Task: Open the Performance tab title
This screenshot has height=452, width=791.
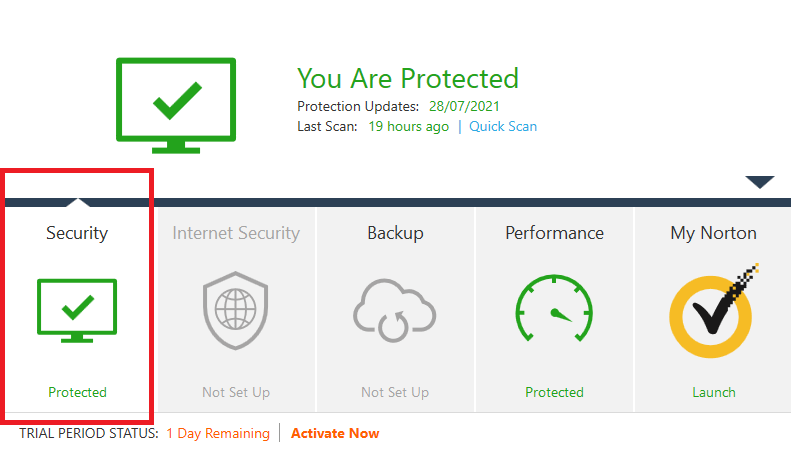Action: 554,233
